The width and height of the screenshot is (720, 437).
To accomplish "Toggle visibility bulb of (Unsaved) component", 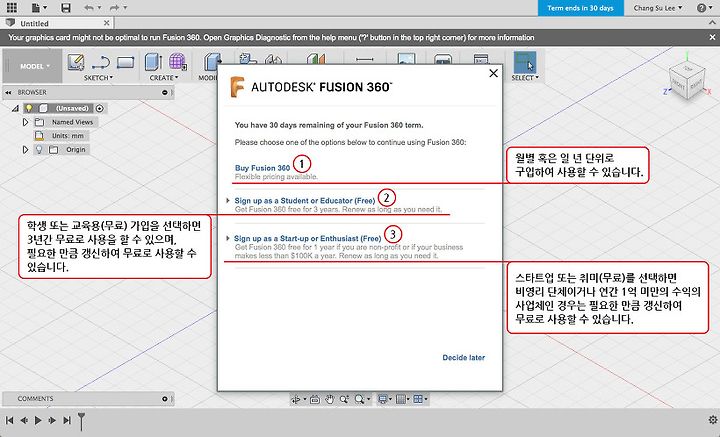I will (29, 108).
